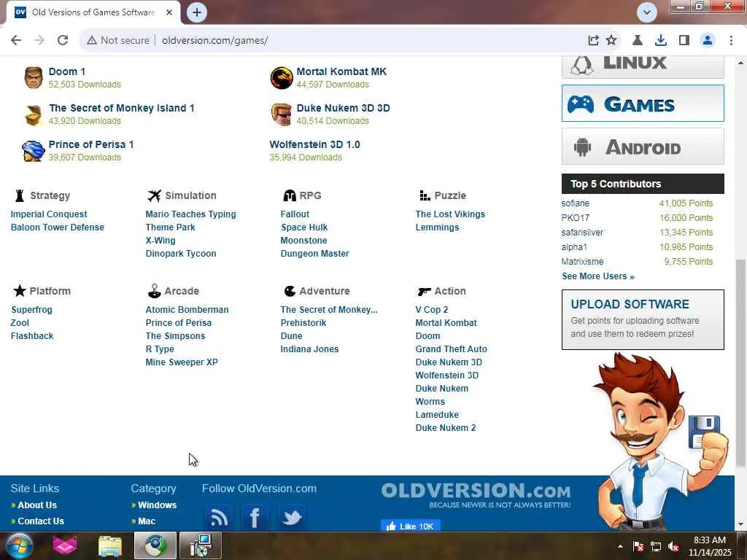The image size is (747, 560).
Task: Click the Strategy chess rook icon
Action: tap(20, 195)
